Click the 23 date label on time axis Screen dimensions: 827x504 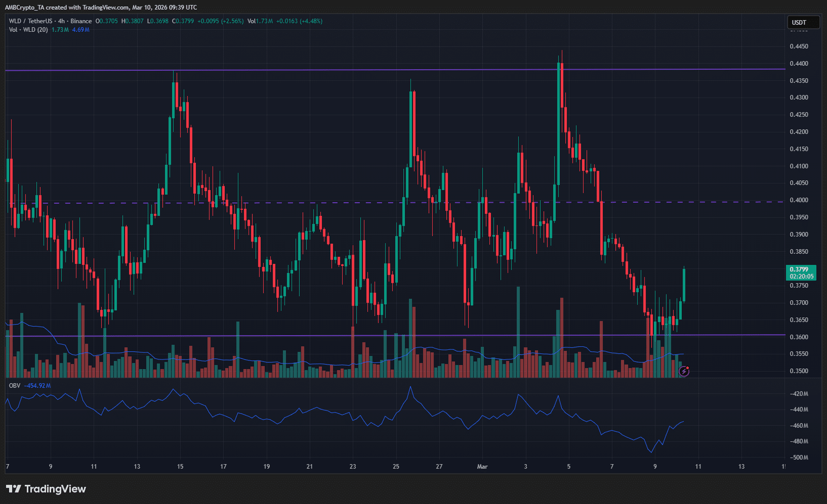[x=353, y=467]
